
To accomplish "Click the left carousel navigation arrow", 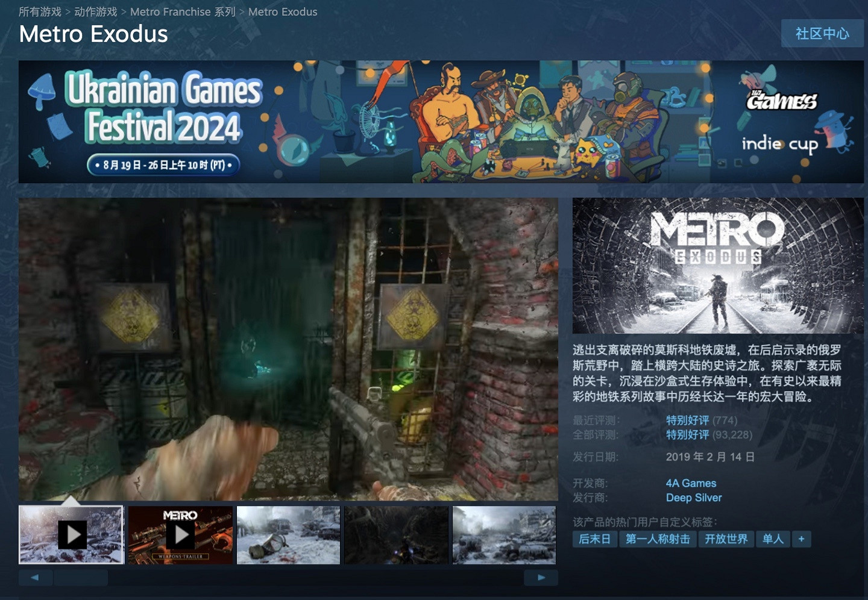I will click(x=34, y=577).
